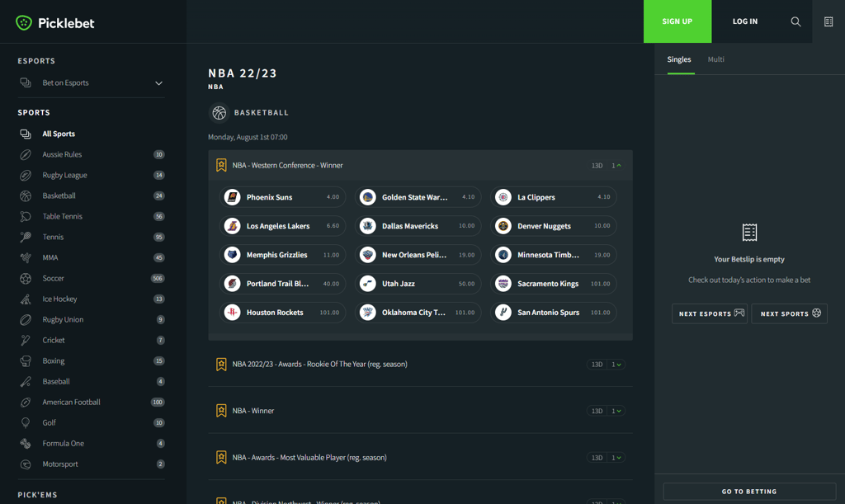Click the Next Sports button
Image resolution: width=845 pixels, height=504 pixels.
[x=789, y=313]
